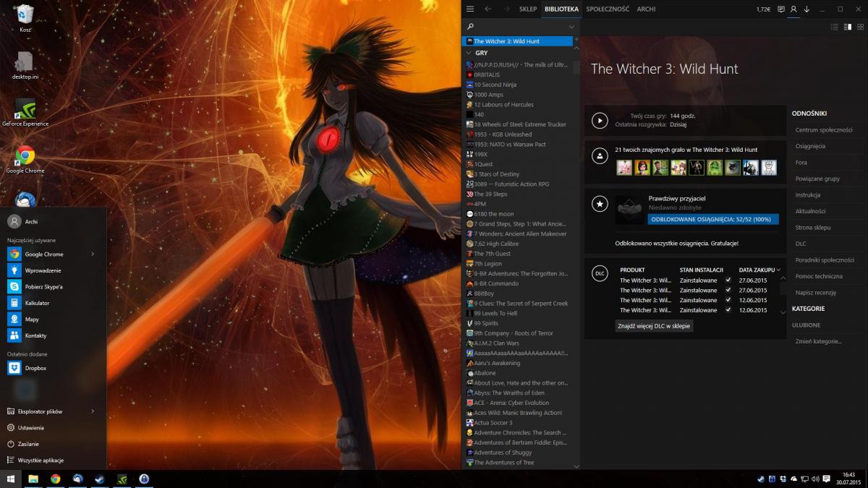Open Thunderbird from the taskbar
868x488 pixels.
(x=78, y=479)
